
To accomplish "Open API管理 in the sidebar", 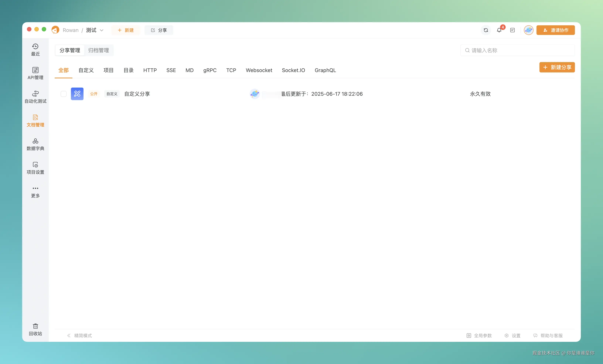I will (x=35, y=73).
